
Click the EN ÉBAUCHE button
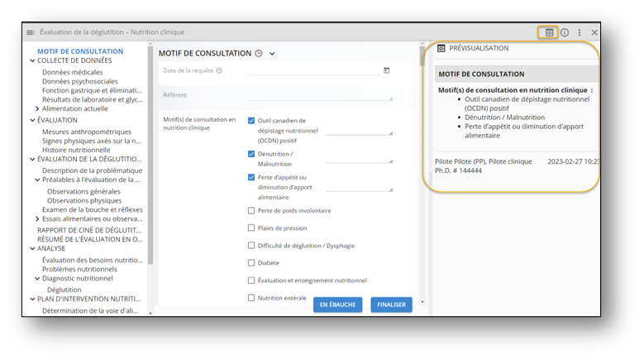click(x=337, y=305)
